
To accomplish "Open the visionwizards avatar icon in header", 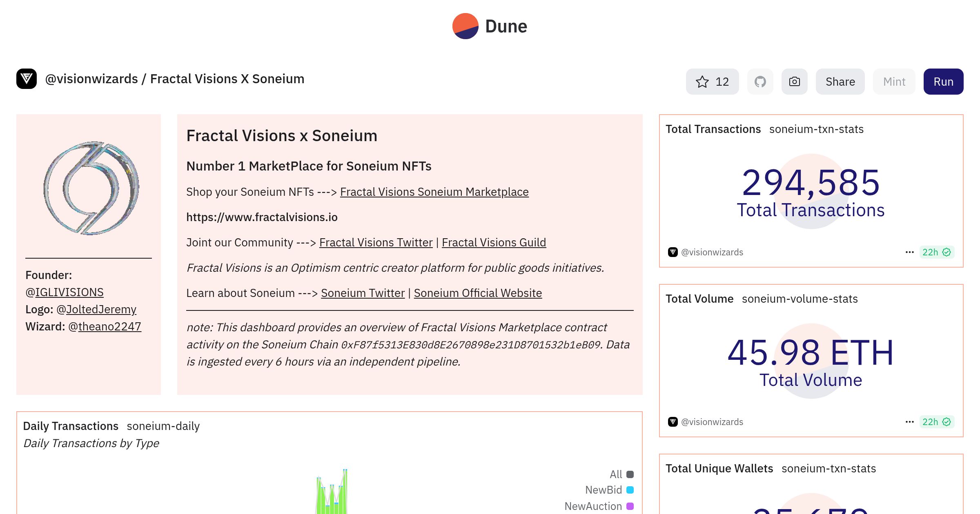I will [27, 79].
